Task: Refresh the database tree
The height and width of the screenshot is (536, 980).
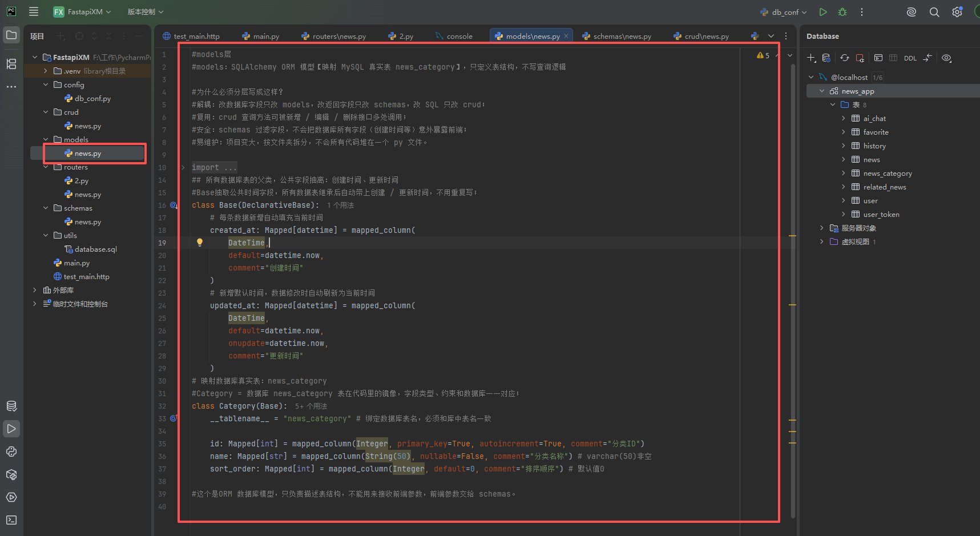Action: coord(845,58)
